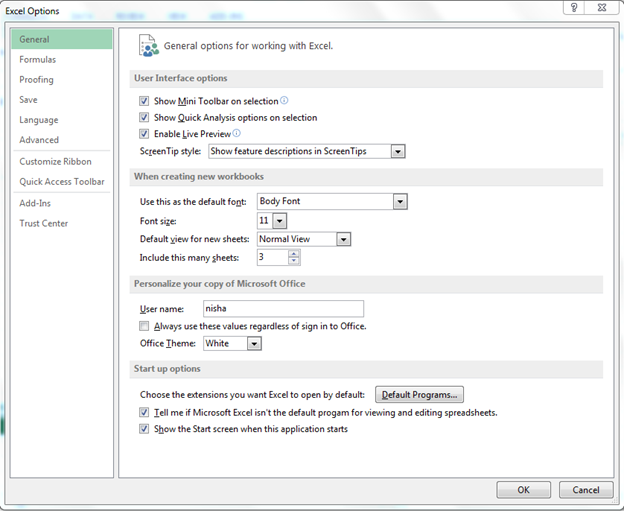Uncheck Enable Live Preview
The height and width of the screenshot is (511, 624).
point(144,134)
